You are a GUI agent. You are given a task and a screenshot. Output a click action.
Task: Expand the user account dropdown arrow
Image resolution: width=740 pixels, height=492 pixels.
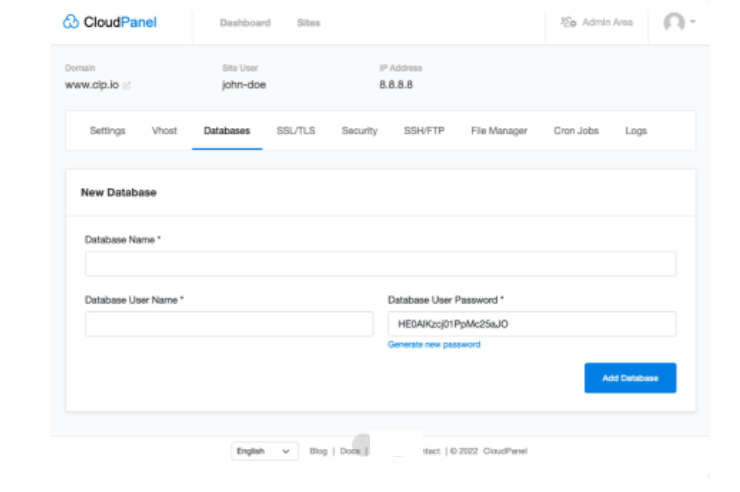click(x=693, y=22)
